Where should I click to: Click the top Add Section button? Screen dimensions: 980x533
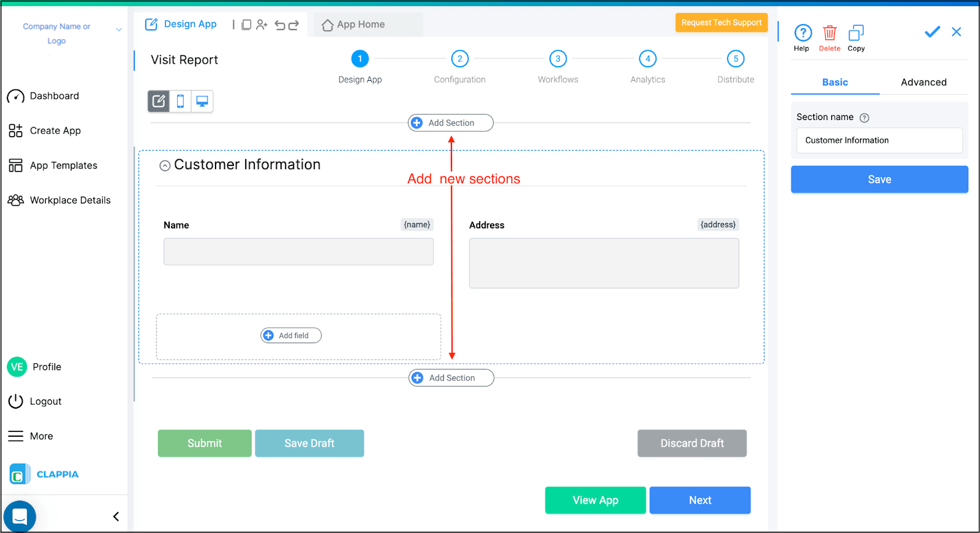(x=451, y=123)
